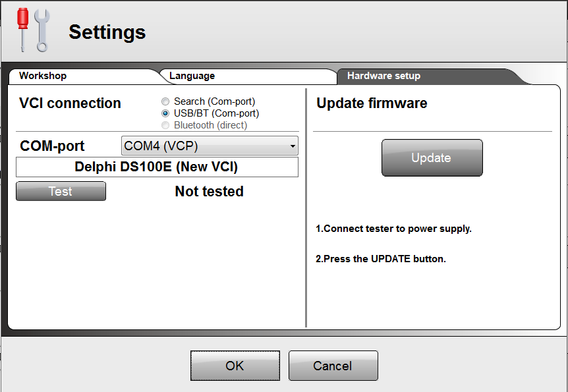Click the 'Settings' title text
The width and height of the screenshot is (568, 392).
[x=107, y=32]
